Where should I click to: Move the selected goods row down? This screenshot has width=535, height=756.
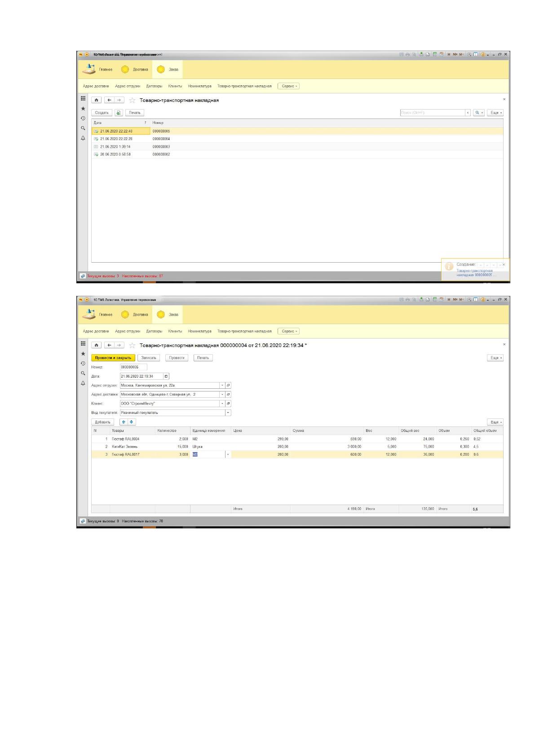pyautogui.click(x=132, y=422)
